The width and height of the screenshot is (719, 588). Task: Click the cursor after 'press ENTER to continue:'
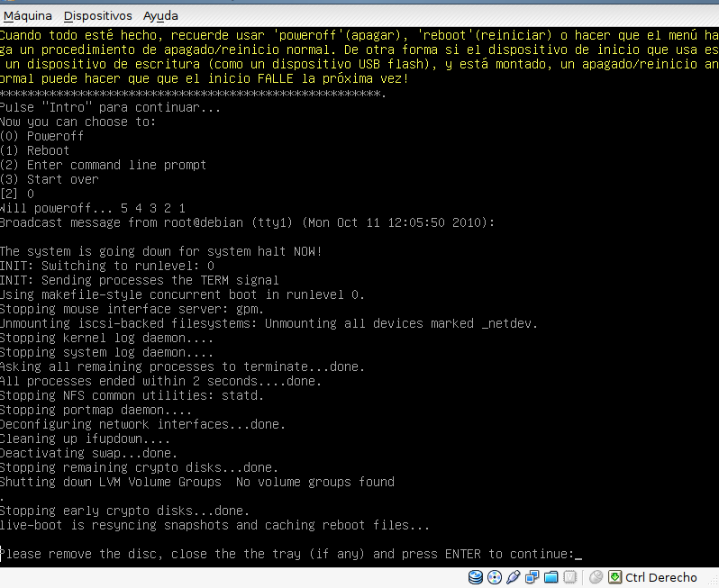tap(578, 555)
